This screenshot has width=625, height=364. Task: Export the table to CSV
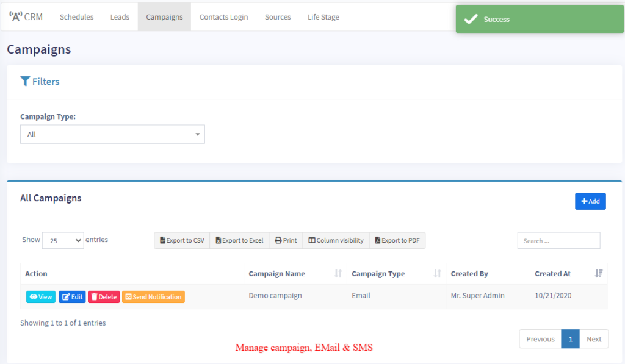coord(182,240)
